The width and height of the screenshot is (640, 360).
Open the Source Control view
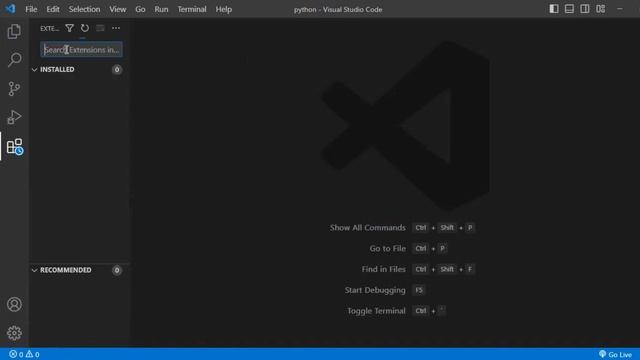point(14,89)
